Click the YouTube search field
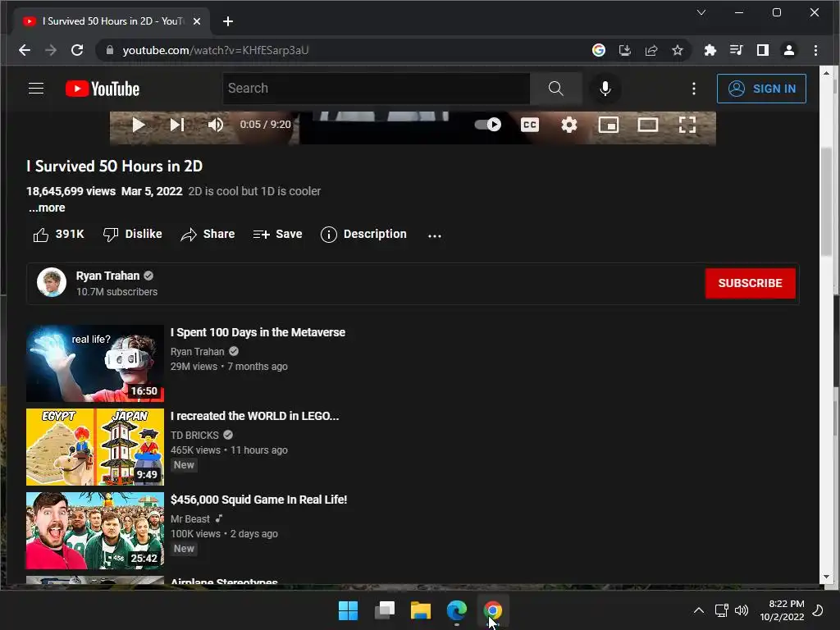The width and height of the screenshot is (840, 630). [376, 89]
